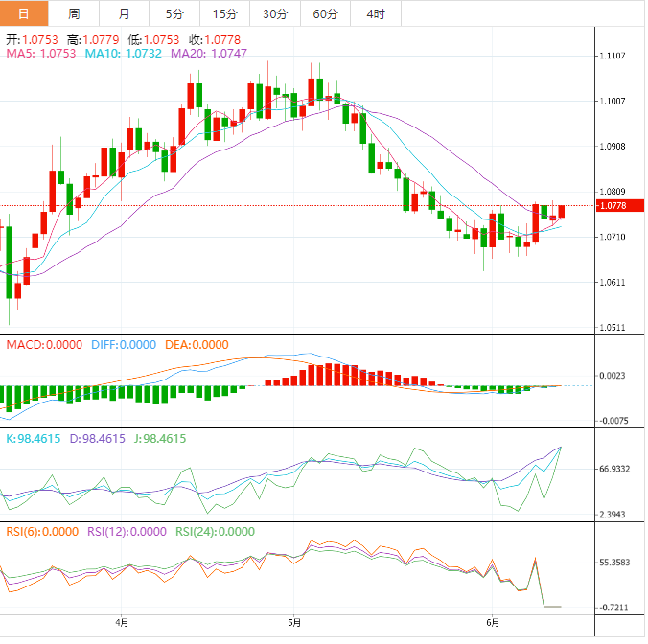The width and height of the screenshot is (648, 644).
Task: Click the latest red candlestick at chart's right end
Action: tap(561, 211)
